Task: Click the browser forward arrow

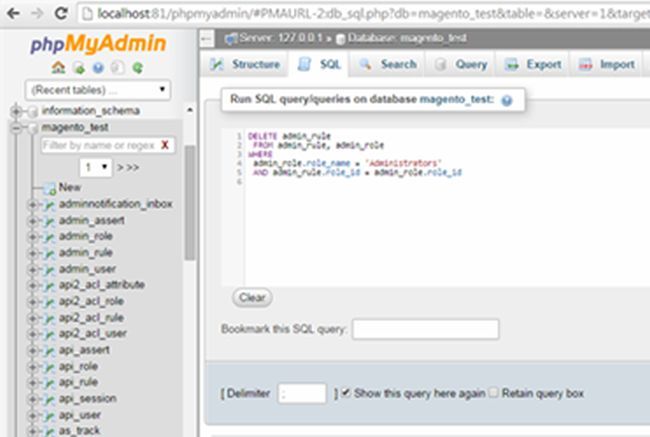Action: point(37,14)
